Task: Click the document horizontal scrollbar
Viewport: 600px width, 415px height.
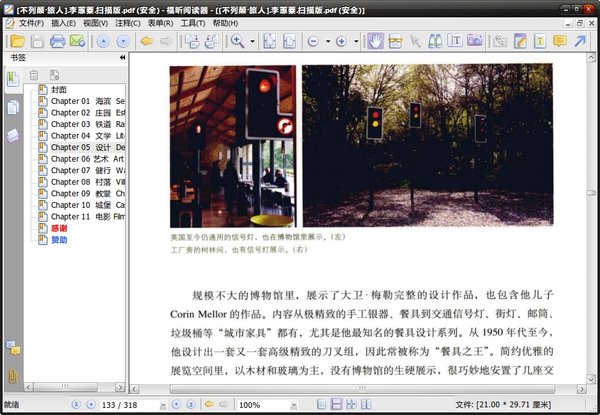Action: tap(362, 389)
